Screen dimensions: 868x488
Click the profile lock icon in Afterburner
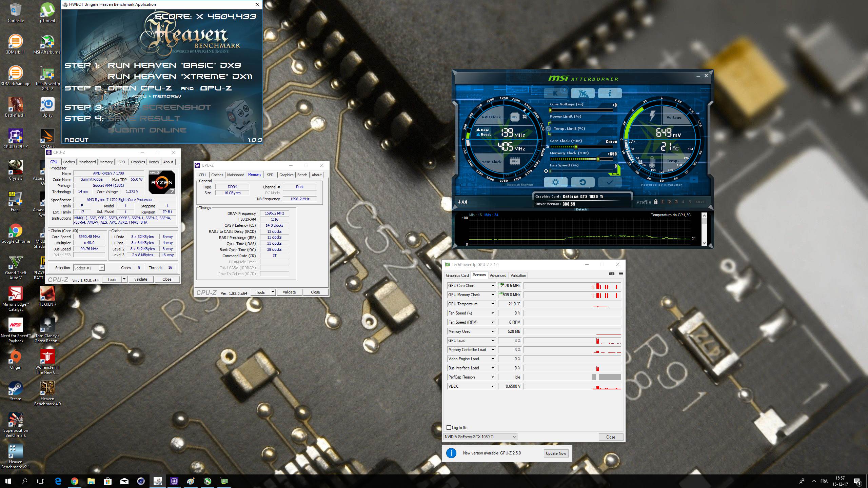(656, 202)
